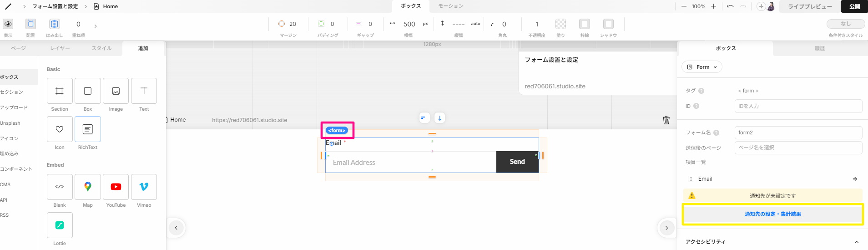Open 通知先の設定・集計結果 link
Image resolution: width=868 pixels, height=250 pixels.
(773, 214)
